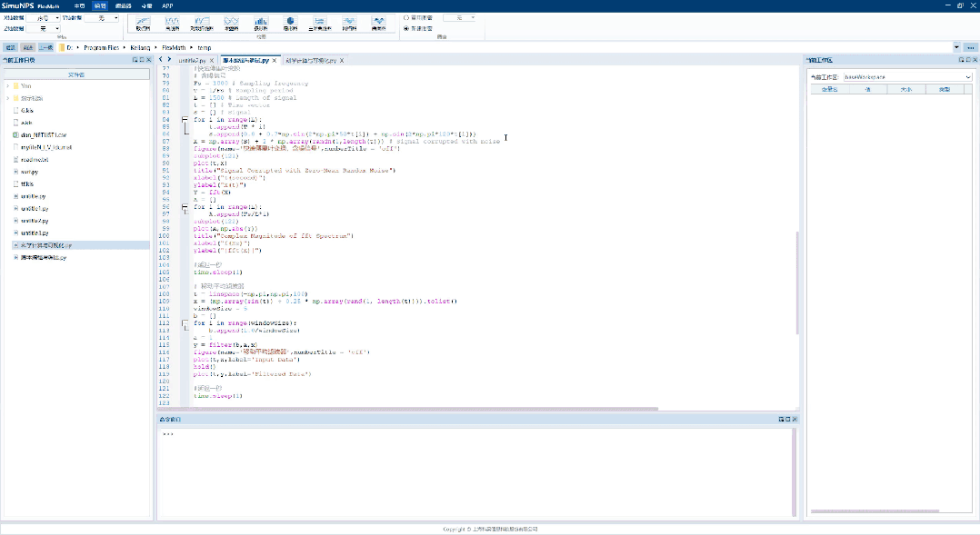The height and width of the screenshot is (535, 980).
Task: Select the second radio option in ribbon
Action: 405,28
